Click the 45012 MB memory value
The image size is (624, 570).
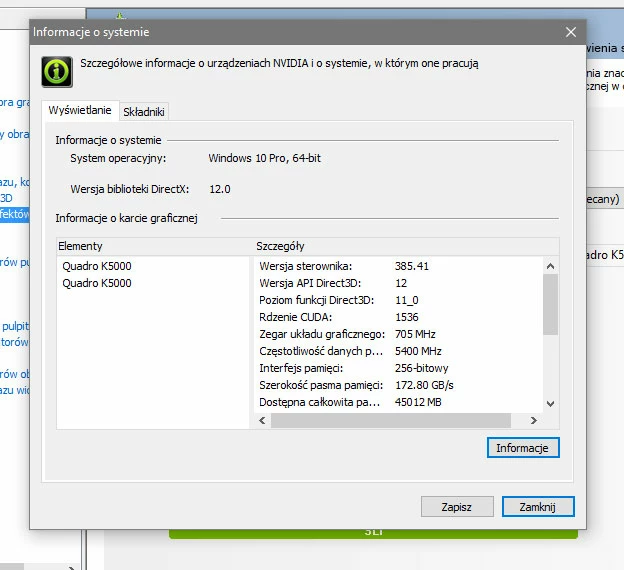[x=418, y=402]
